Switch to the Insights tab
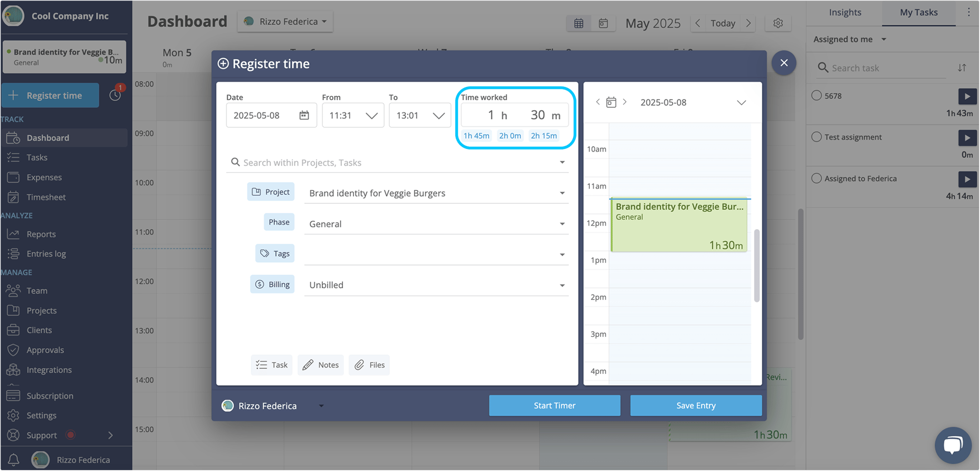 pos(844,12)
